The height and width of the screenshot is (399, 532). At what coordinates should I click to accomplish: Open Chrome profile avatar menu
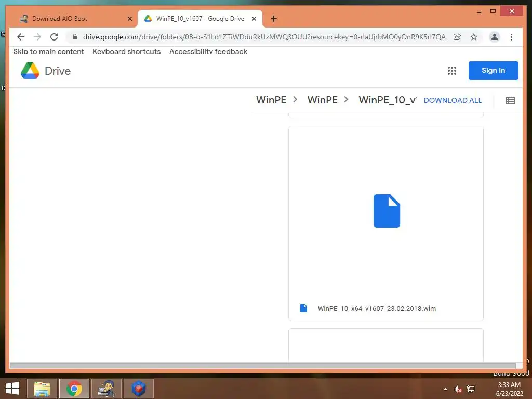point(495,37)
